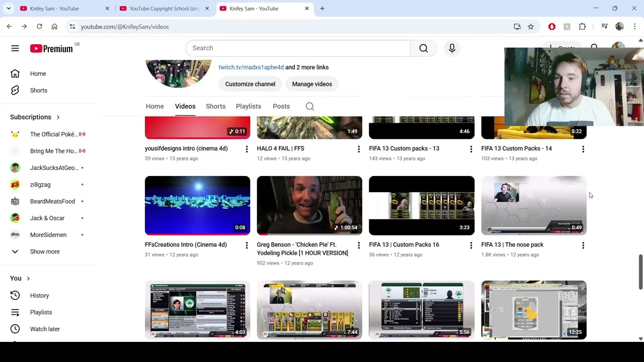Open twitch.tv/madxs1aphe4d link
The image size is (644, 362).
pyautogui.click(x=251, y=67)
